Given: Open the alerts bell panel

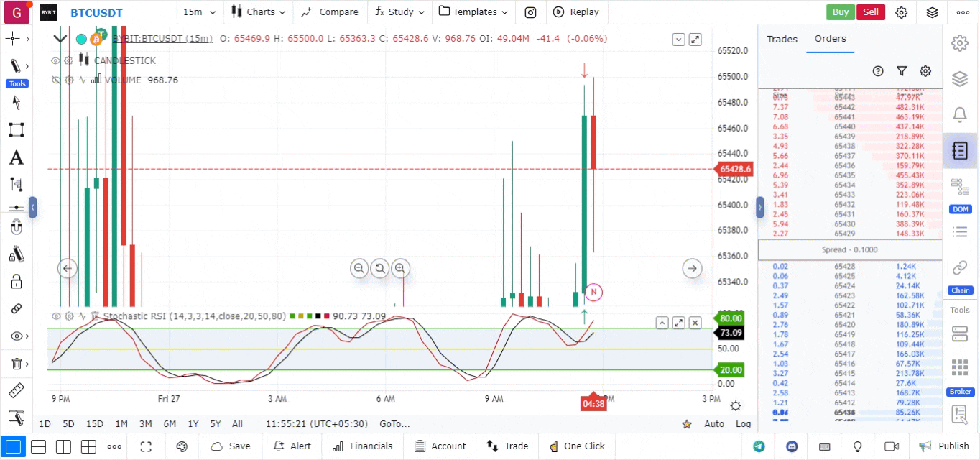Looking at the screenshot, I should (x=960, y=114).
